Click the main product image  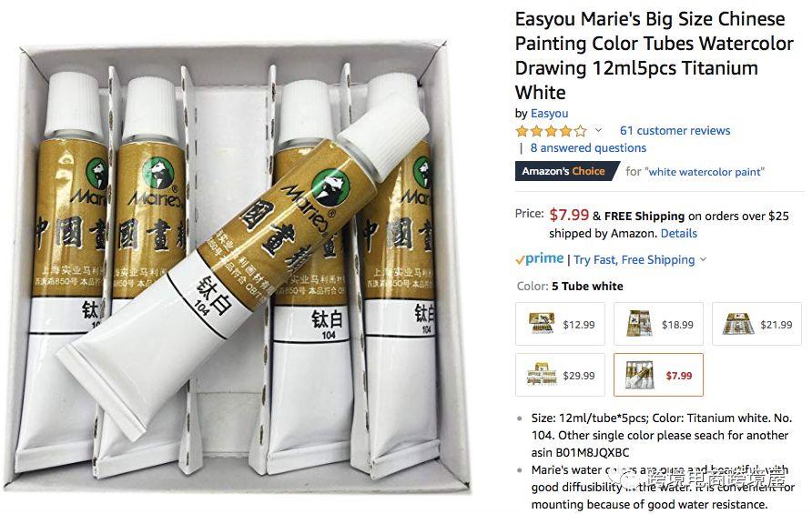[x=239, y=267]
